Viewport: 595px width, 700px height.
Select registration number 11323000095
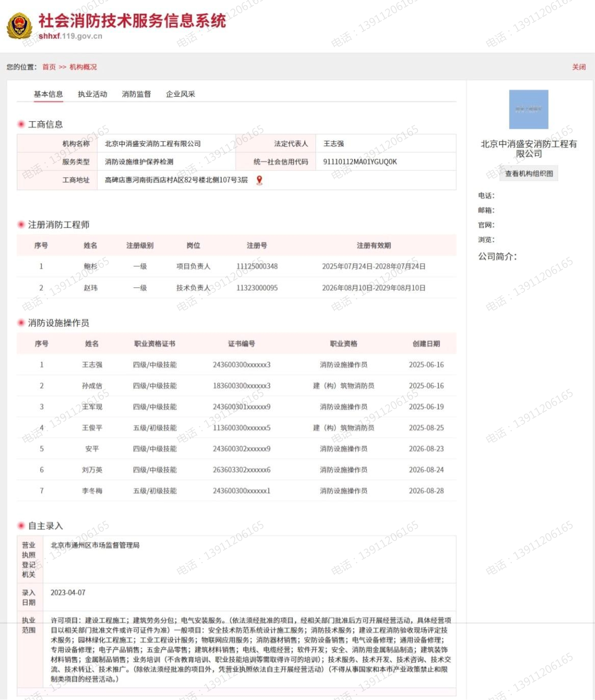257,288
